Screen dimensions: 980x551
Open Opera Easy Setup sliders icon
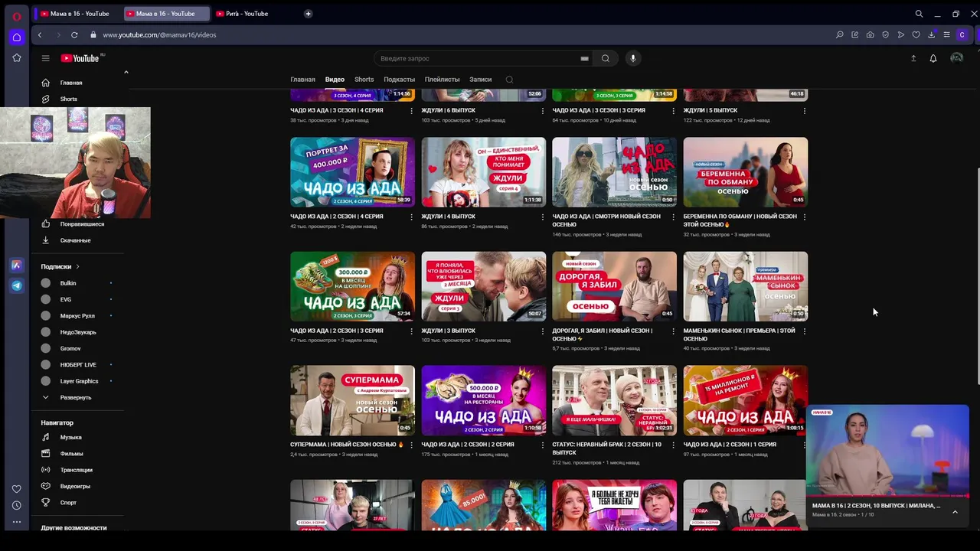click(947, 34)
